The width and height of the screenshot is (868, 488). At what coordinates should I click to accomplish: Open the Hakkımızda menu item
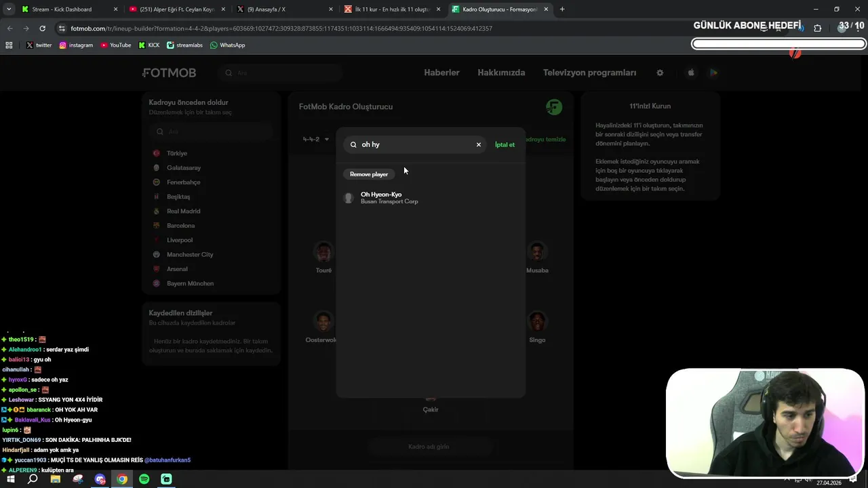point(501,73)
